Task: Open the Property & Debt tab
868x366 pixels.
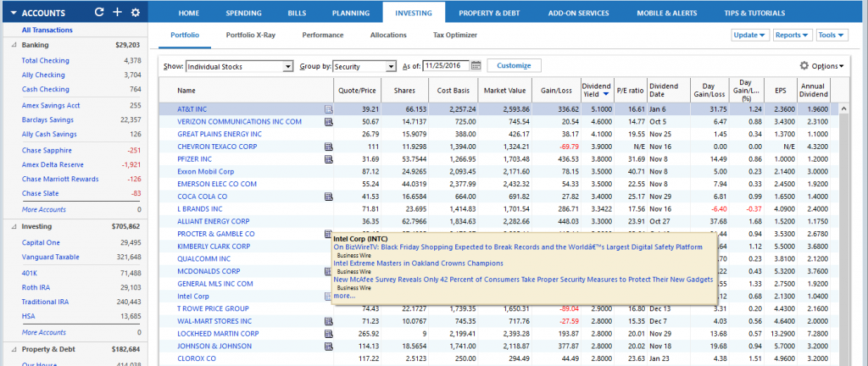Action: (x=490, y=13)
